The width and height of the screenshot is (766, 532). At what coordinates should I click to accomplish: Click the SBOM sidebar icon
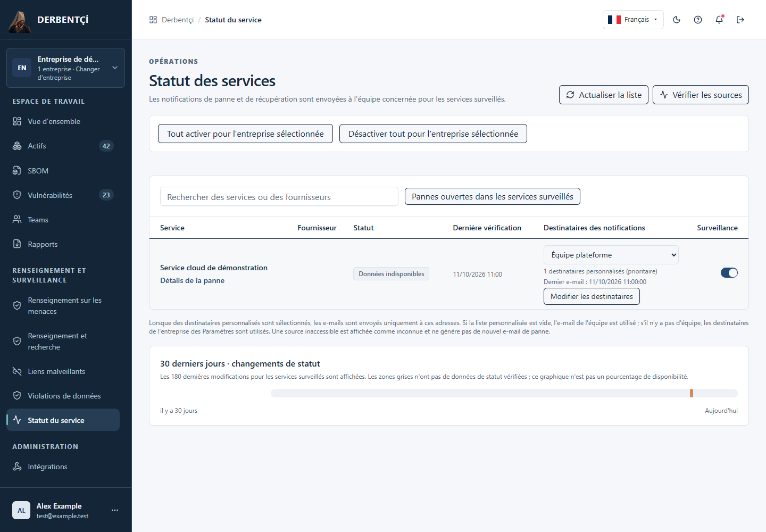pyautogui.click(x=17, y=171)
